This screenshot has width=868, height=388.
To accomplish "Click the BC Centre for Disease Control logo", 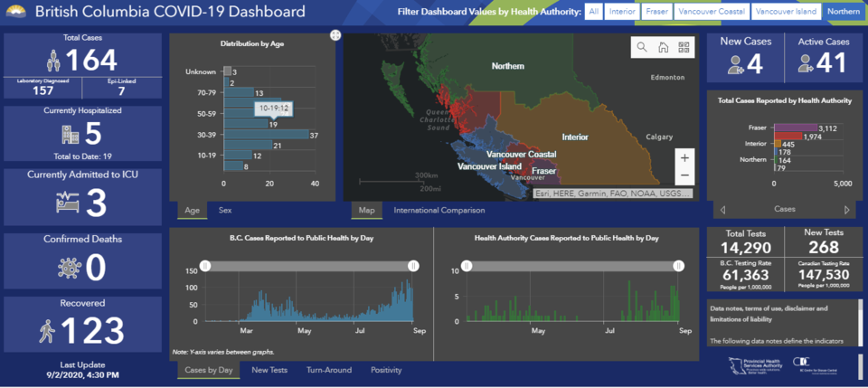I will 814,364.
